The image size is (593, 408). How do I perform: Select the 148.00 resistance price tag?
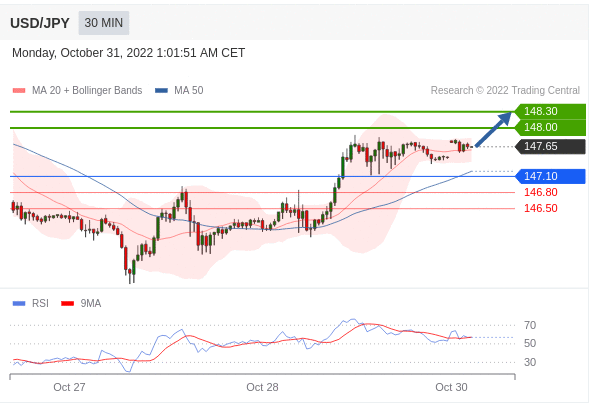click(550, 127)
